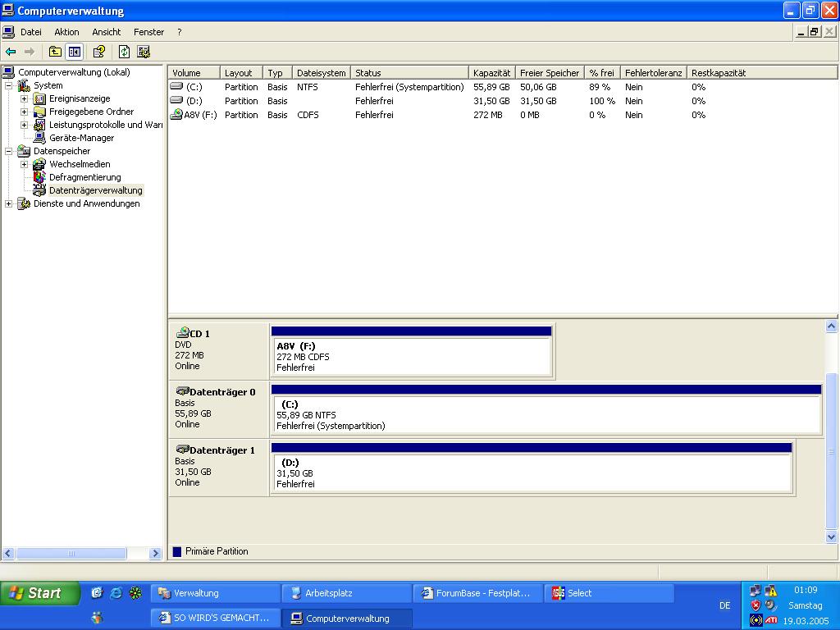Click the Ereignisanzeige tree icon
This screenshot has height=630, width=840.
click(x=39, y=98)
